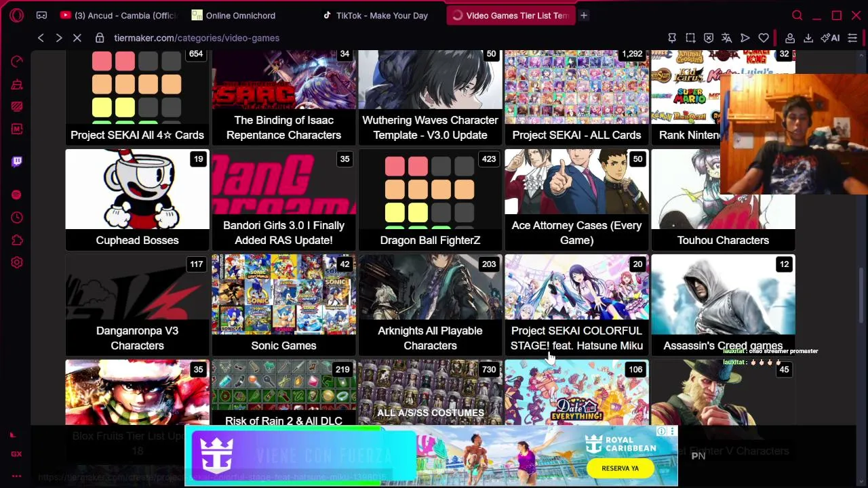Translate this page icon
This screenshot has width=868, height=488.
727,38
